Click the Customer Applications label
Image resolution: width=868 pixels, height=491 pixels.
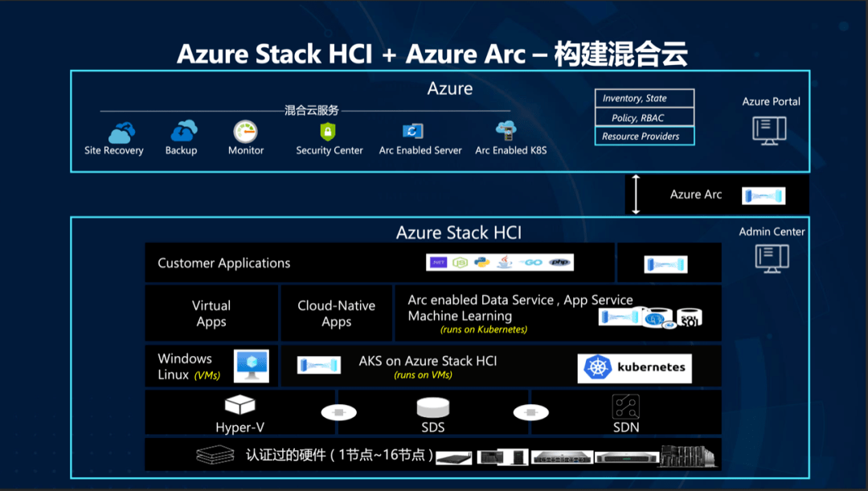coord(223,263)
